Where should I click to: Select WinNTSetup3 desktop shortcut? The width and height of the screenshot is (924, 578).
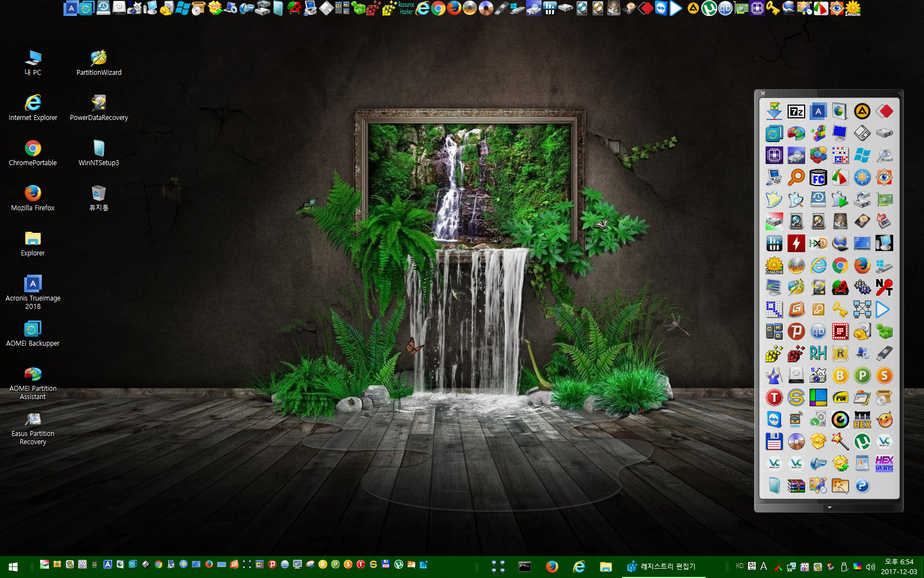click(x=99, y=153)
